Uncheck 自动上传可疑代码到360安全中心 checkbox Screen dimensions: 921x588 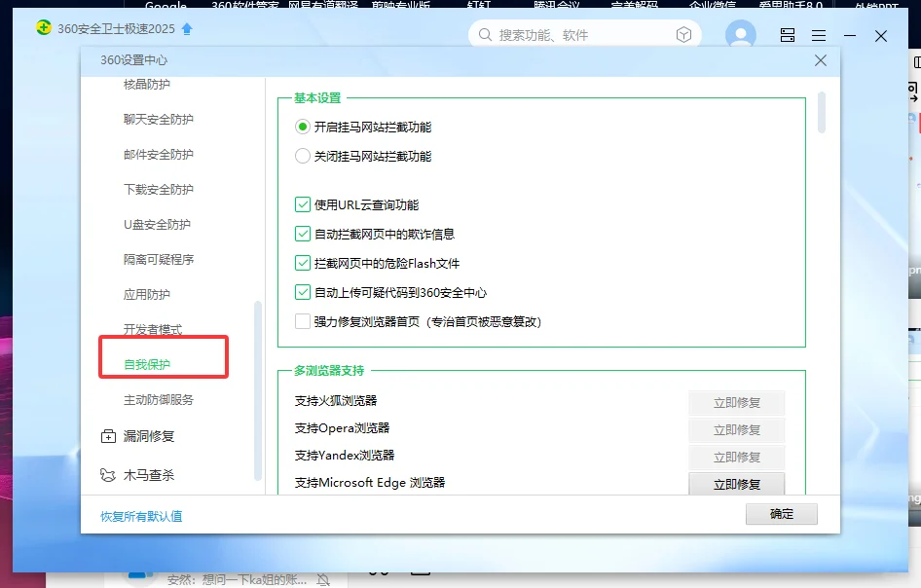pos(303,292)
